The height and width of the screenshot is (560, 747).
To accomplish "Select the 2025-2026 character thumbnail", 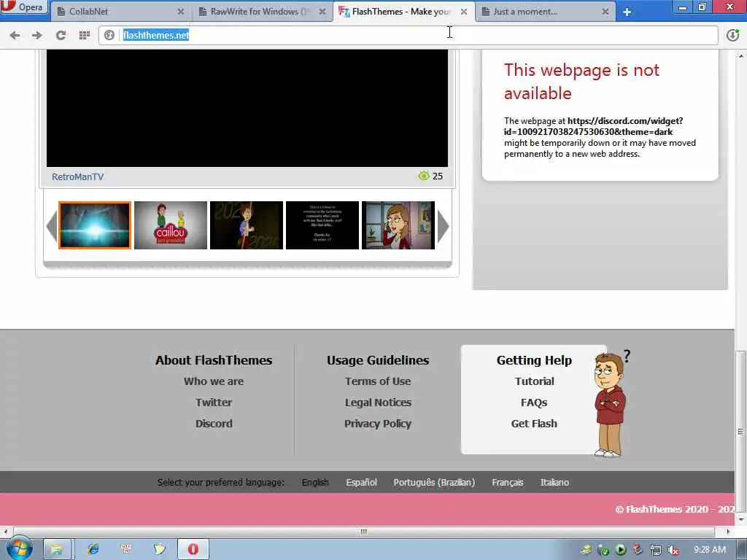I will (247, 225).
